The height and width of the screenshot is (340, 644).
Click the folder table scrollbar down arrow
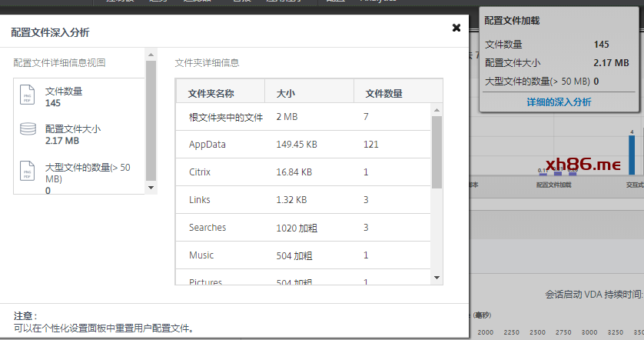pyautogui.click(x=437, y=278)
